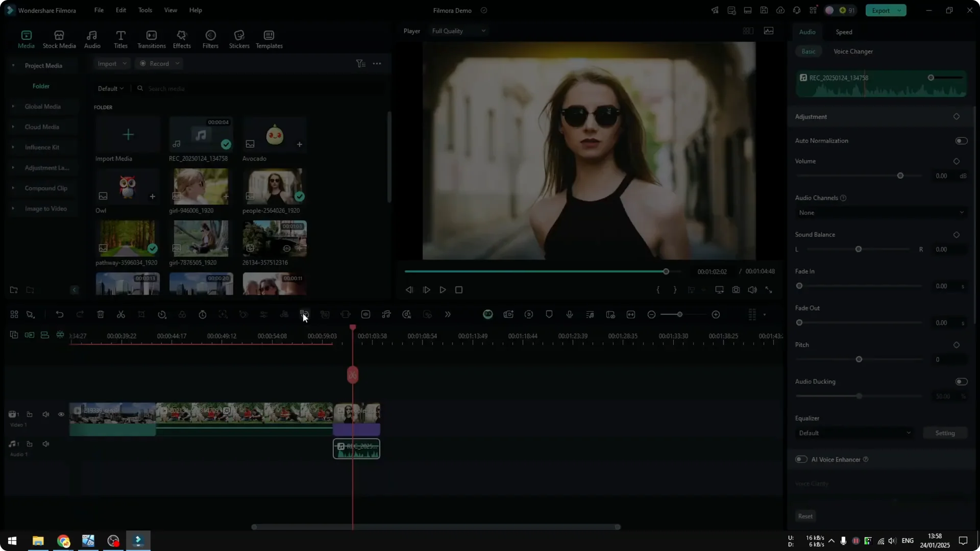Click the duration timer icon in timeline toolbar
Screen dimensions: 980x551
[203, 314]
